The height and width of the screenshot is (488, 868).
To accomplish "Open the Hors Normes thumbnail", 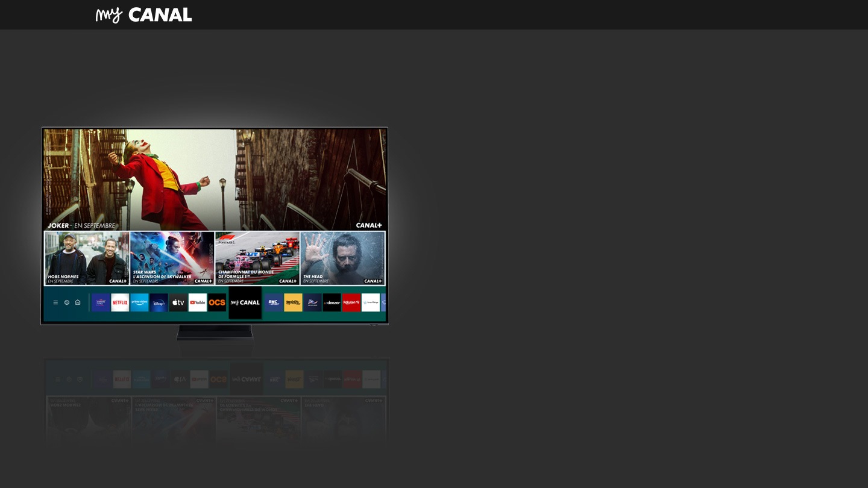I will coord(87,258).
